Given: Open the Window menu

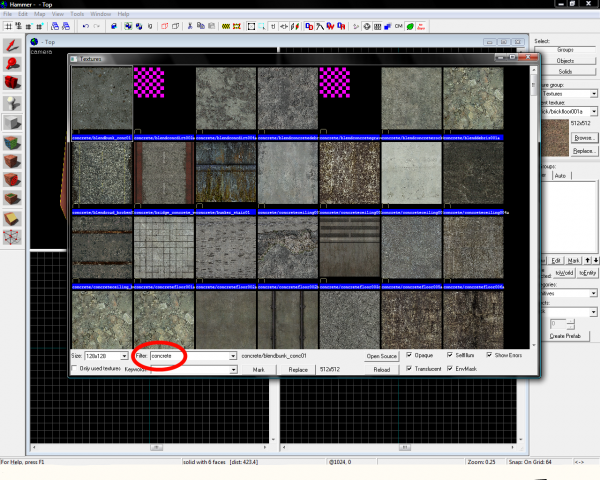Looking at the screenshot, I should (101, 14).
